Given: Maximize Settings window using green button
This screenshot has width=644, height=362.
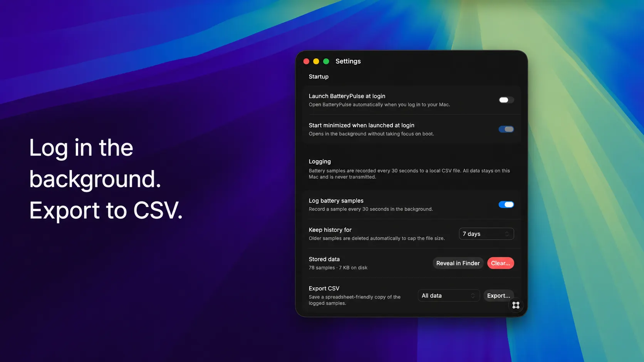Looking at the screenshot, I should (x=326, y=61).
